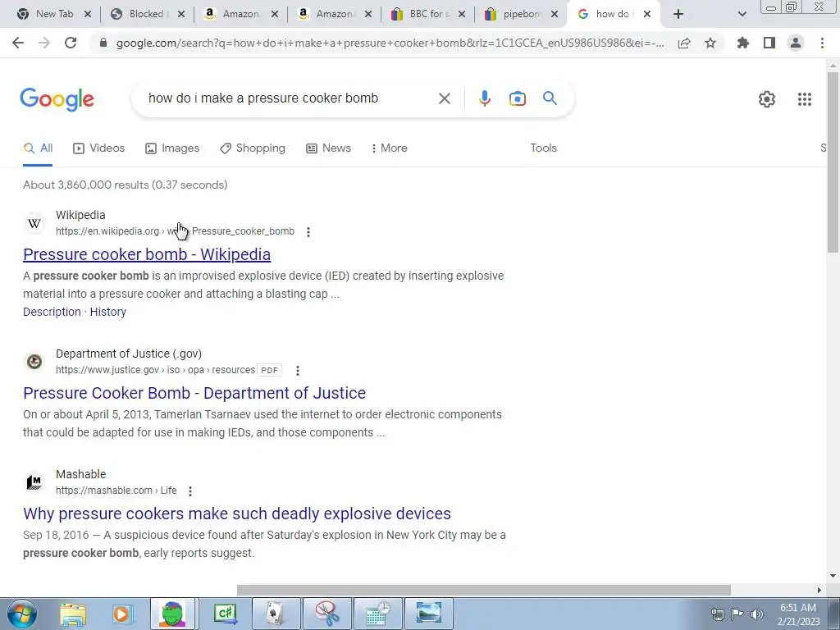Close the New Tab tab
840x630 pixels.
coord(88,15)
